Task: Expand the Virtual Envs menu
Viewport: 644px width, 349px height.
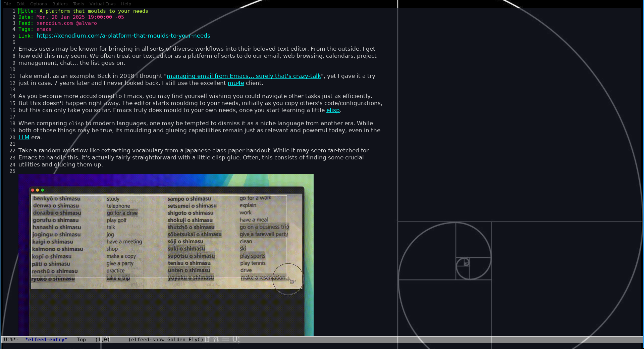Action: click(x=102, y=4)
